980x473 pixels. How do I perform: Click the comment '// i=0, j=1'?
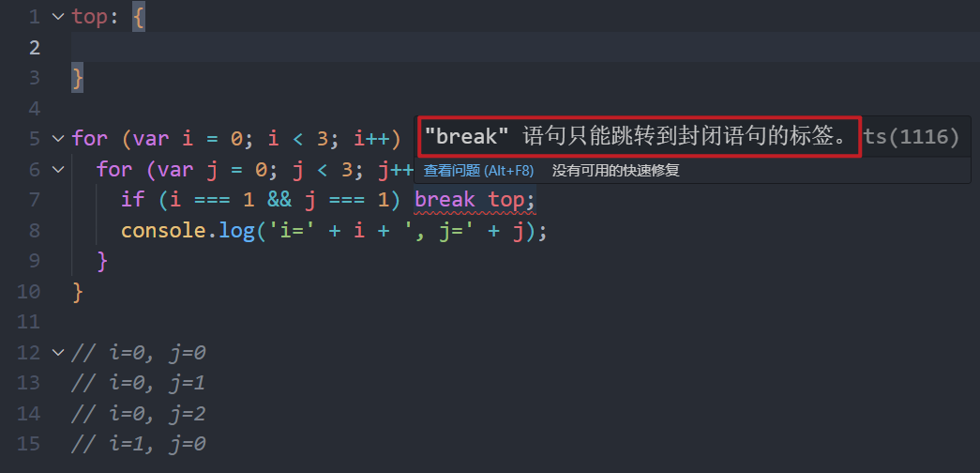[139, 384]
